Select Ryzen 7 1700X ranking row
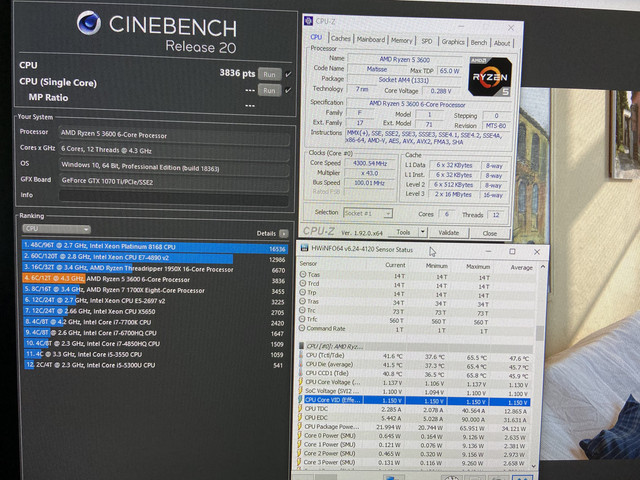Screen dimensions: 640x480 154,291
